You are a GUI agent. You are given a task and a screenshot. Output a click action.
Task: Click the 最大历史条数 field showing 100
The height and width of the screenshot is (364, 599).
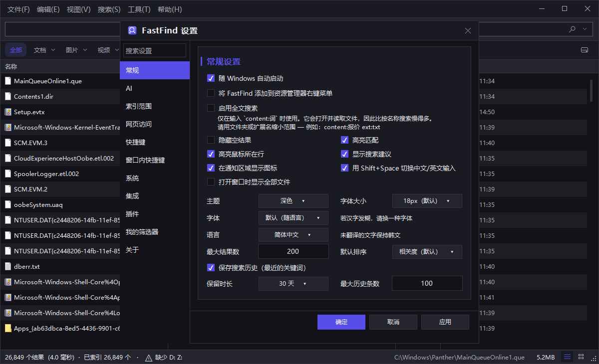427,283
